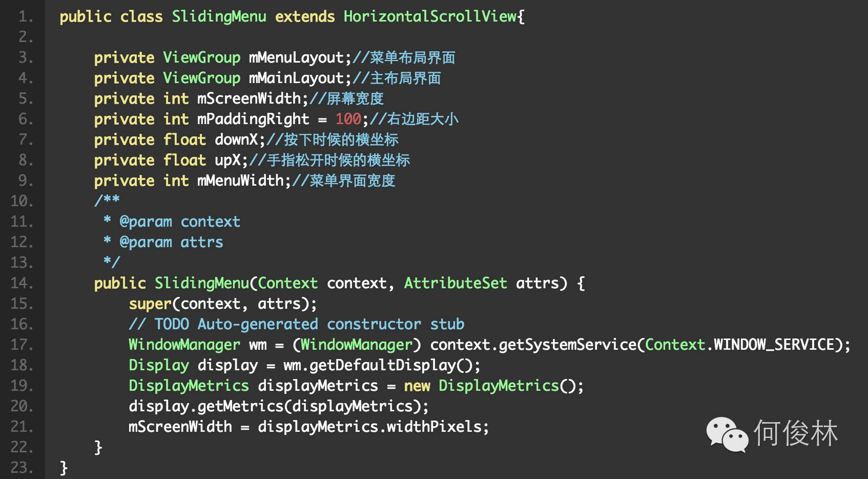
Task: Click the AttributeSet type in constructor
Action: (455, 283)
